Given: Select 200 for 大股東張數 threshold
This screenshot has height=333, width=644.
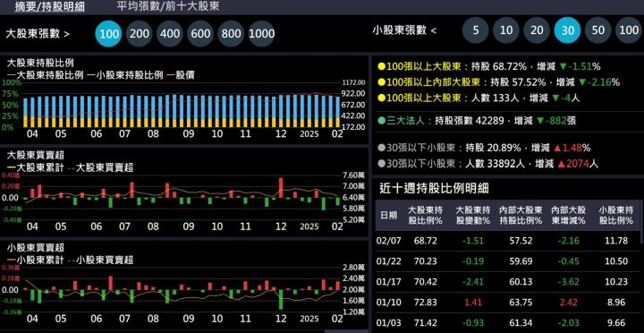Looking at the screenshot, I should click(140, 33).
